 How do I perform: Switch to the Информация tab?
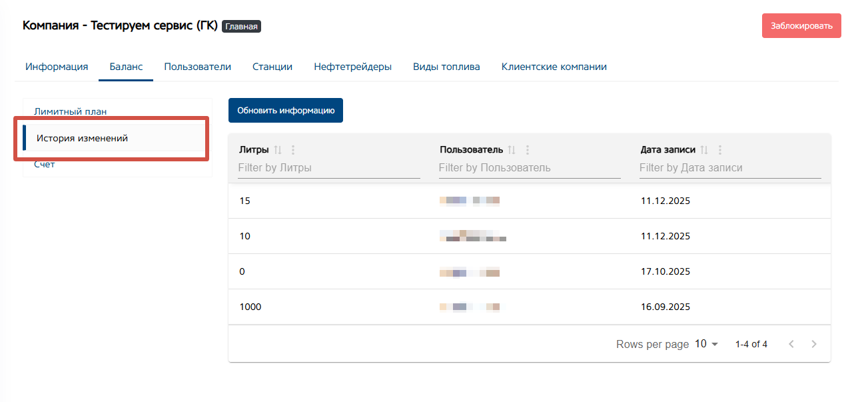[57, 67]
